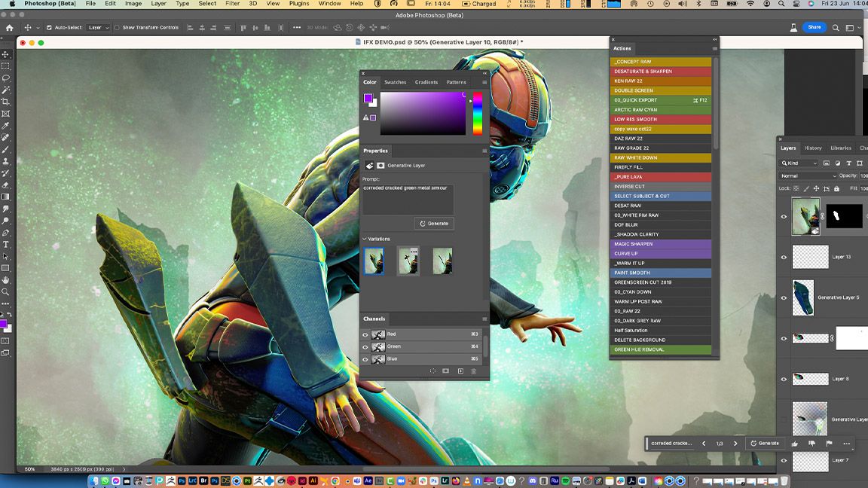
Task: Open the Channels panel flyout menu
Action: click(484, 319)
